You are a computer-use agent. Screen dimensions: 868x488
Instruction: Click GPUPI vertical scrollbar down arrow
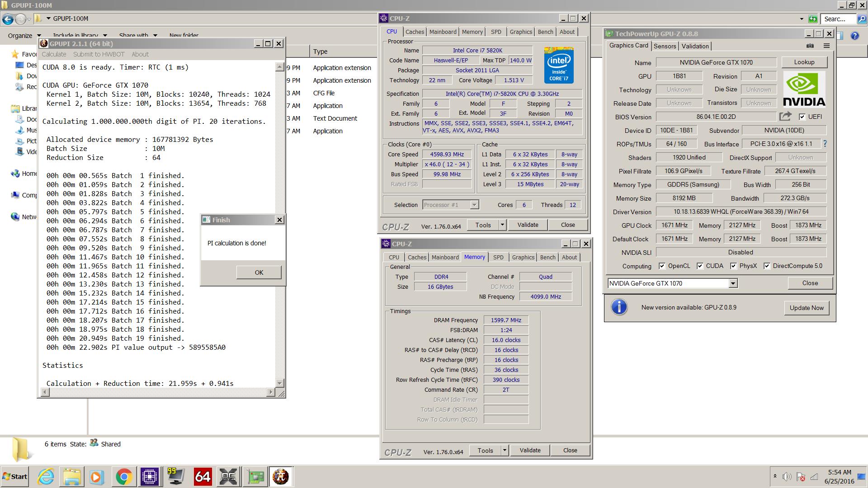279,383
